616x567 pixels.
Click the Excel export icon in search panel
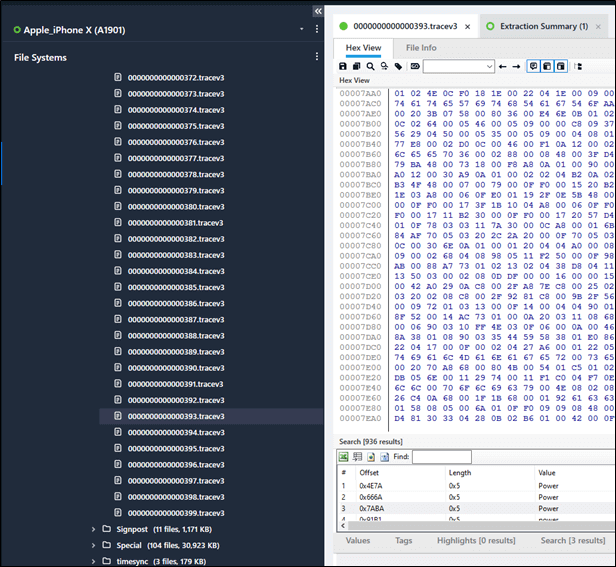point(344,457)
